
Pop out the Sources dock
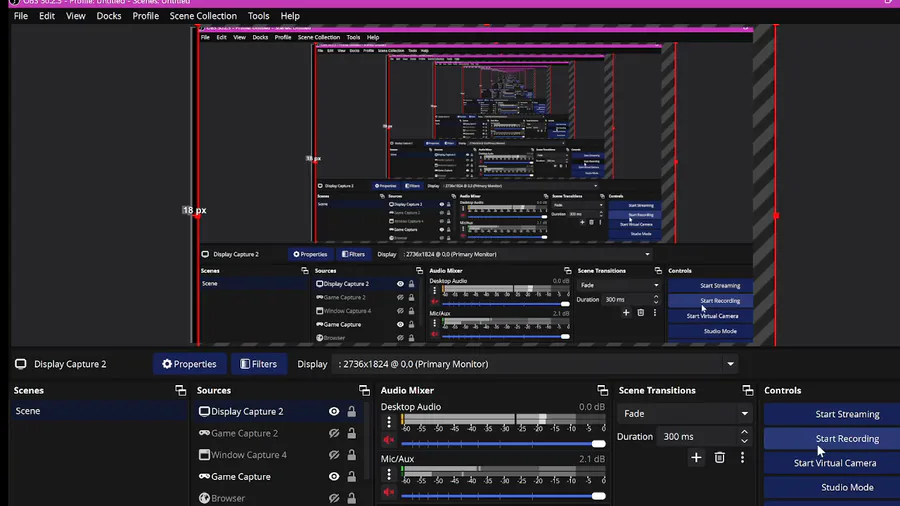click(x=364, y=390)
